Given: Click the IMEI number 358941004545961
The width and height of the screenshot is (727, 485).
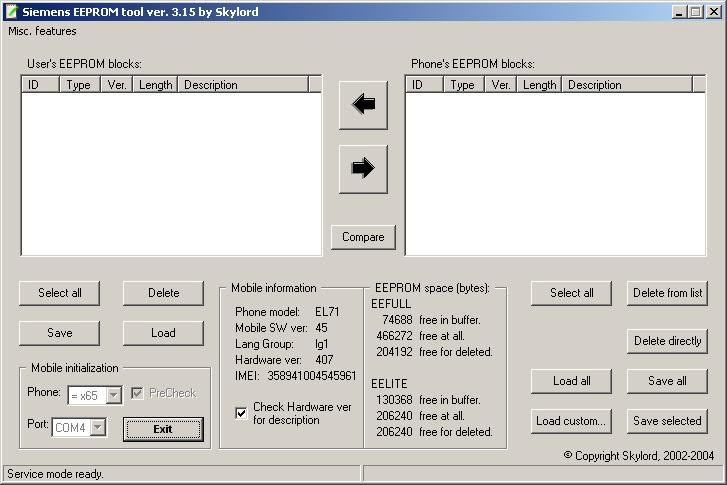Looking at the screenshot, I should 312,376.
